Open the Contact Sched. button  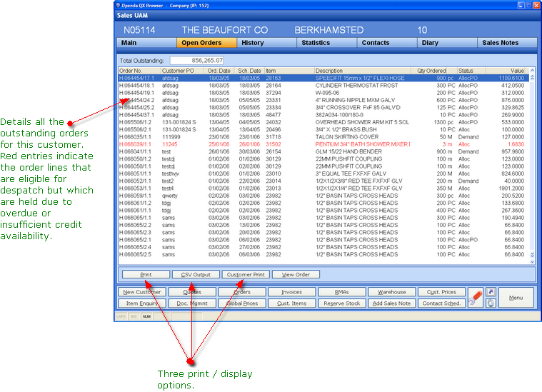[x=442, y=303]
